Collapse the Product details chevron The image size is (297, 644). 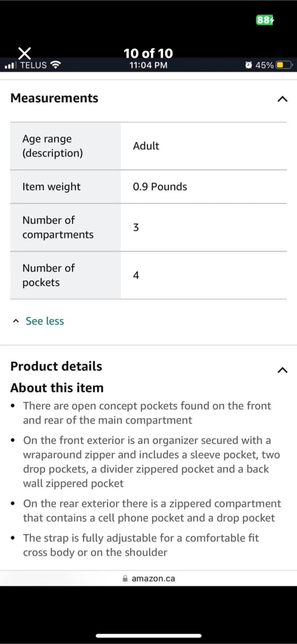(x=282, y=370)
